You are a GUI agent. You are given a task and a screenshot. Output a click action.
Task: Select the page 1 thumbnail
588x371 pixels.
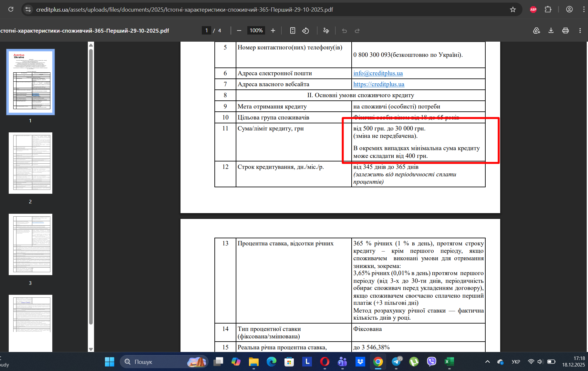tap(31, 82)
